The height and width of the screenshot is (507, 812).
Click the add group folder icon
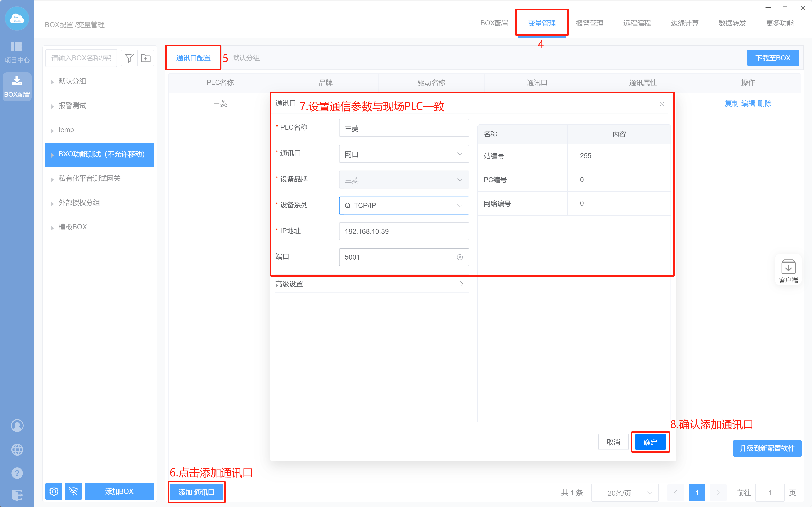pos(146,58)
